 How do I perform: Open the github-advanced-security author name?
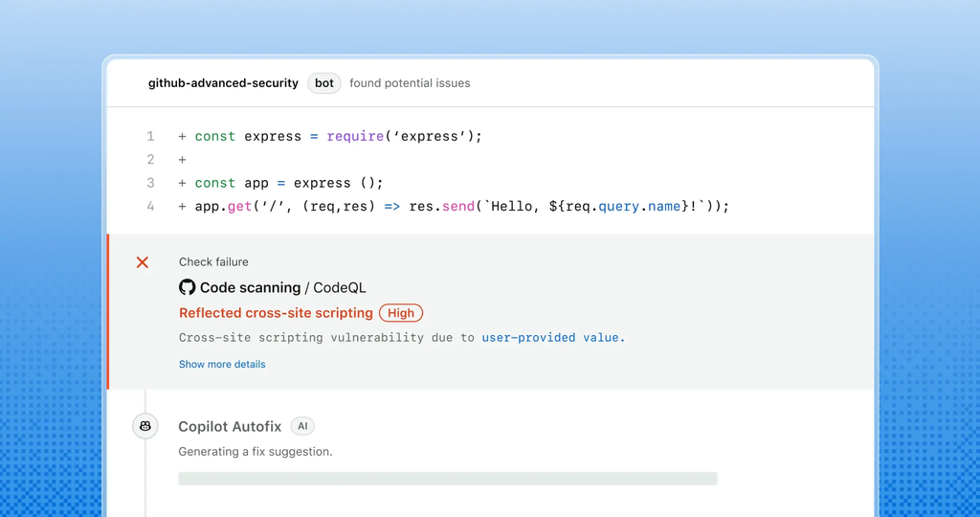tap(223, 83)
